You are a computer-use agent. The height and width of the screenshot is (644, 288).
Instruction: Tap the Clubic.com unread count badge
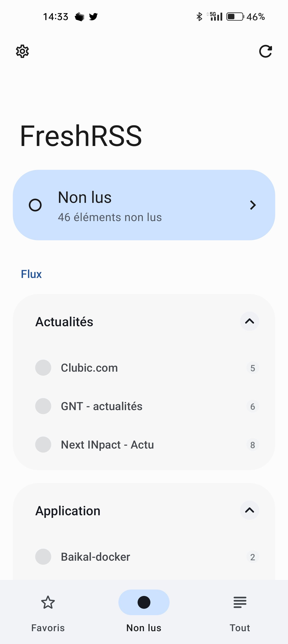pos(253,368)
